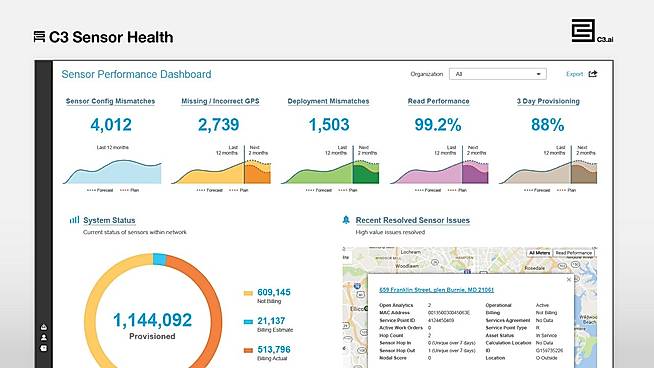
Task: Open the 659 Franklin Street address link
Action: 436,290
